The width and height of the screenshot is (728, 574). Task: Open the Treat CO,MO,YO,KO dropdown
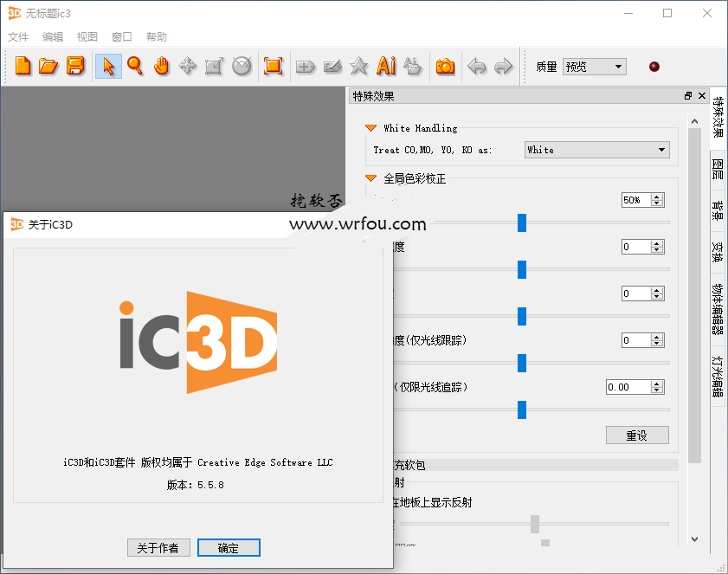click(x=597, y=150)
